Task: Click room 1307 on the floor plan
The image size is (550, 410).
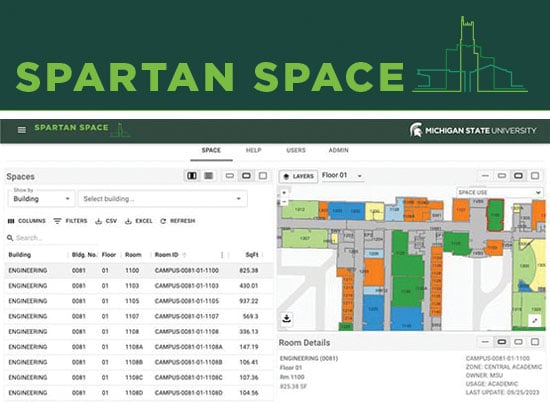Action: (x=304, y=238)
